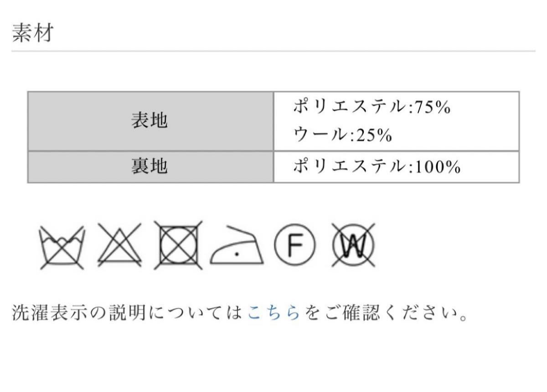The width and height of the screenshot is (547, 392).
Task: Click the ポリエステル:75% text line
Action: (x=372, y=108)
